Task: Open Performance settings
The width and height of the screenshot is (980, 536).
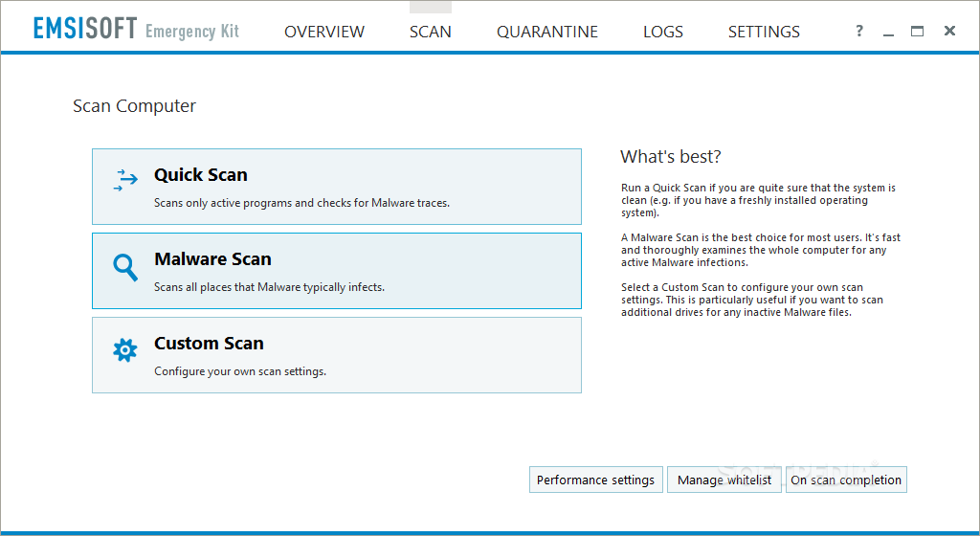Action: point(595,480)
